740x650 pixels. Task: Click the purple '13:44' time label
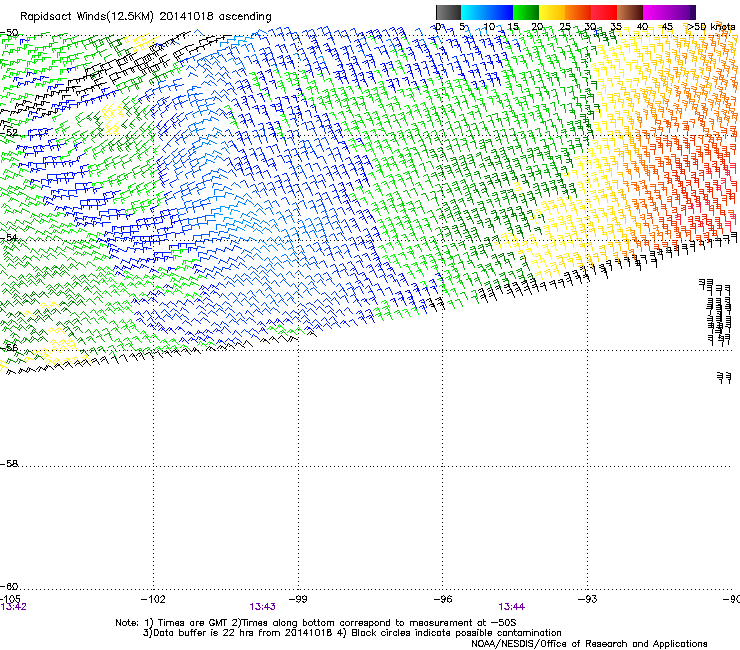coord(512,607)
